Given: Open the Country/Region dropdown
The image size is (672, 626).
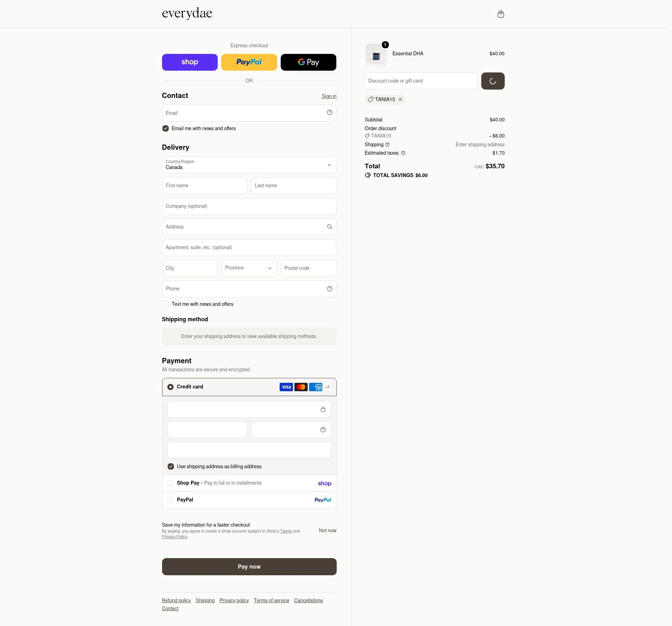Looking at the screenshot, I should tap(249, 165).
